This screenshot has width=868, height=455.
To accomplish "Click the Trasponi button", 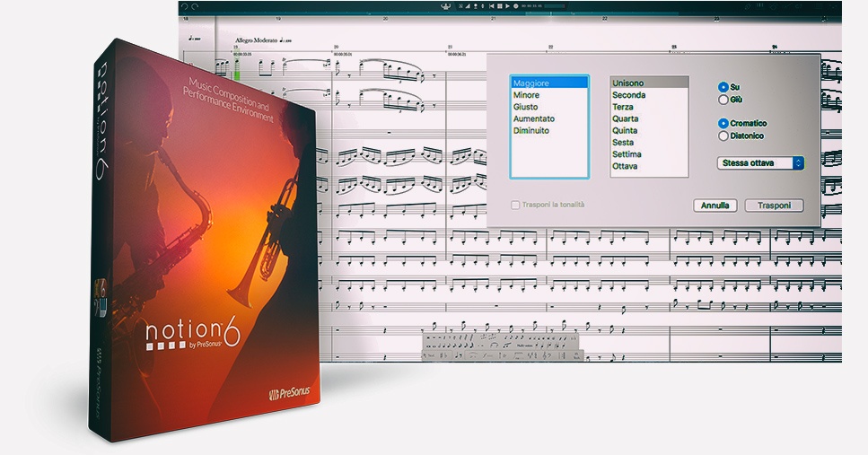I will click(774, 206).
